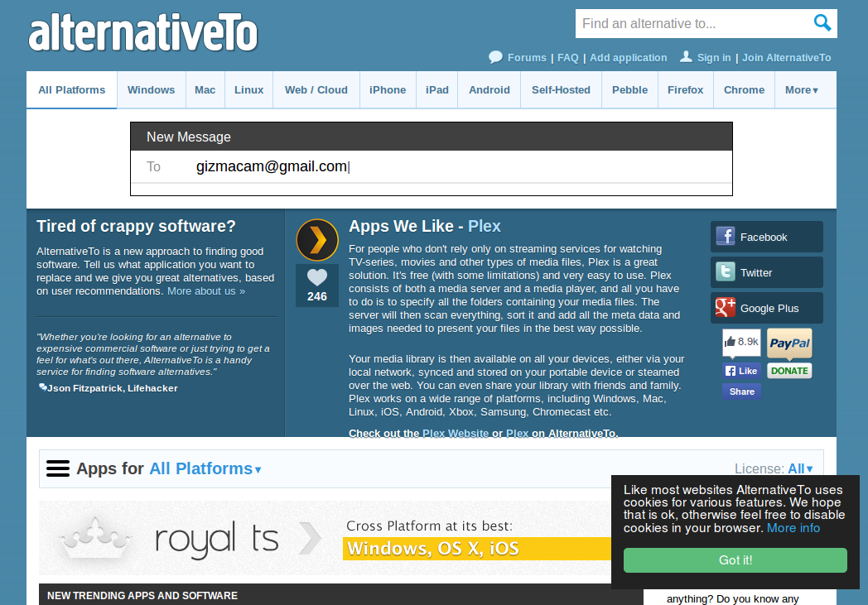Click the Tired of crappy software? heading
The height and width of the screenshot is (605, 868).
tap(136, 226)
